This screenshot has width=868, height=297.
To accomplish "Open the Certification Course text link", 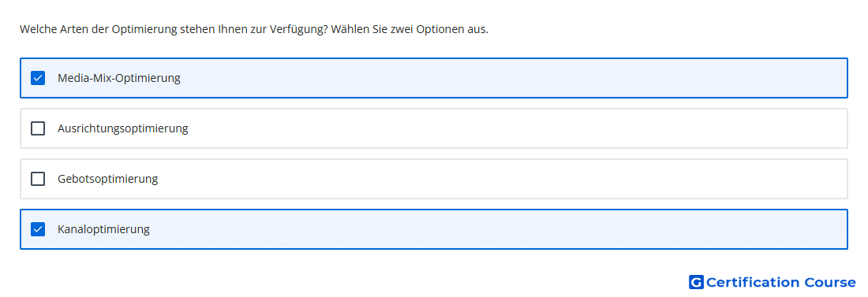I will [780, 282].
